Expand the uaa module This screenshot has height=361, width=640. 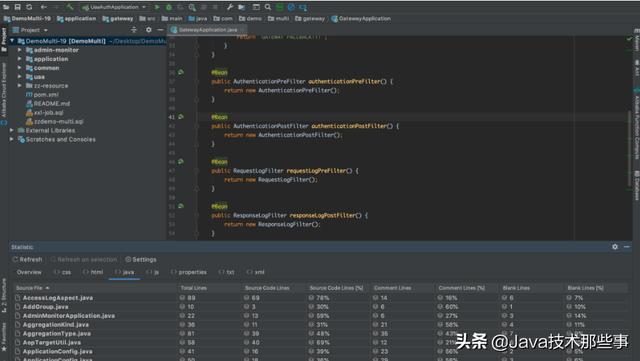[x=20, y=77]
